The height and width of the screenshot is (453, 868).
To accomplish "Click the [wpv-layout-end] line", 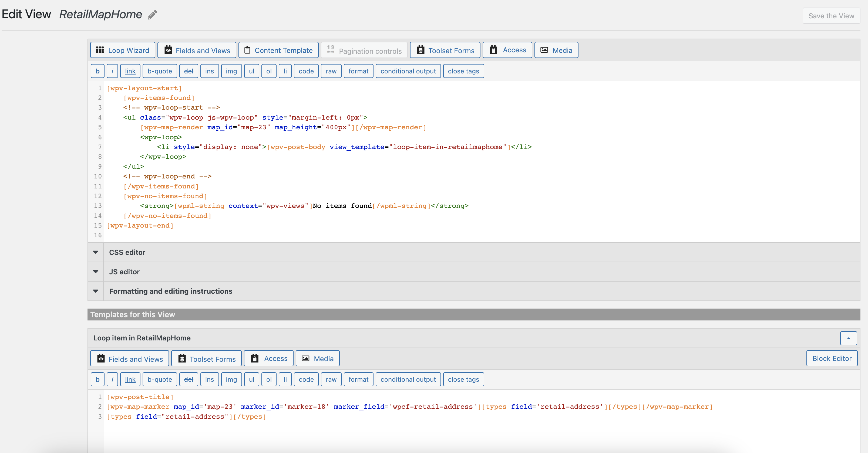I will click(140, 226).
